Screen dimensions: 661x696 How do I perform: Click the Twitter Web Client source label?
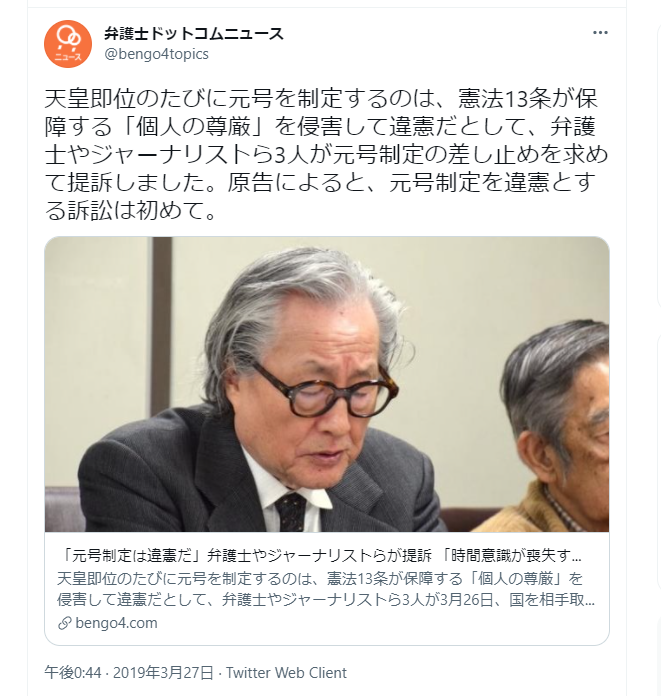(286, 673)
